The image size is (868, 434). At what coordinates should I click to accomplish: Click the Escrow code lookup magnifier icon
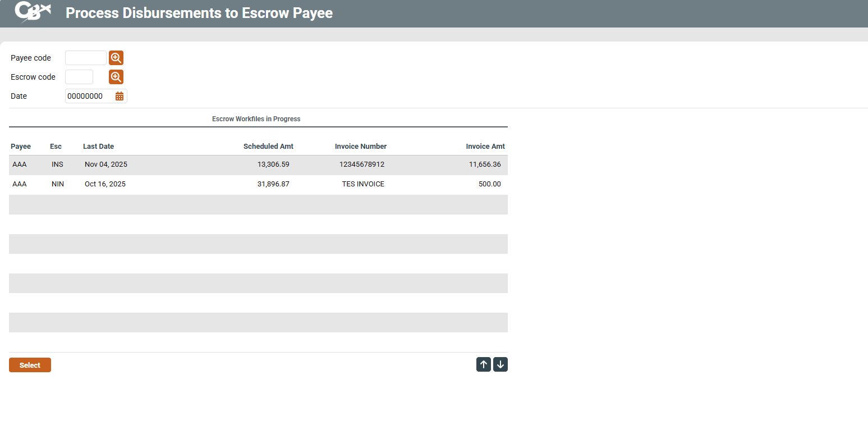click(116, 77)
